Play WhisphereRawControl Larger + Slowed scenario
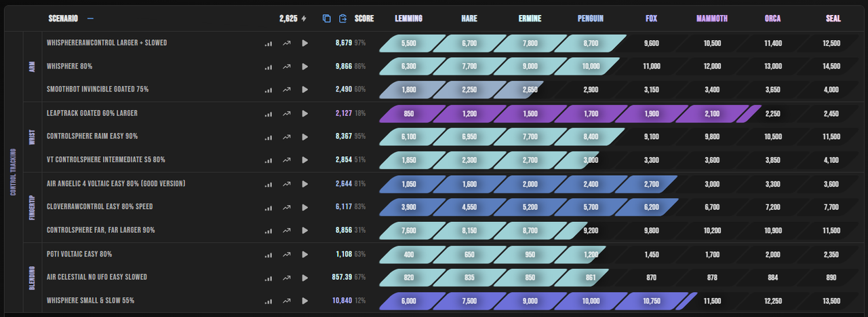868x317 pixels. click(x=304, y=43)
